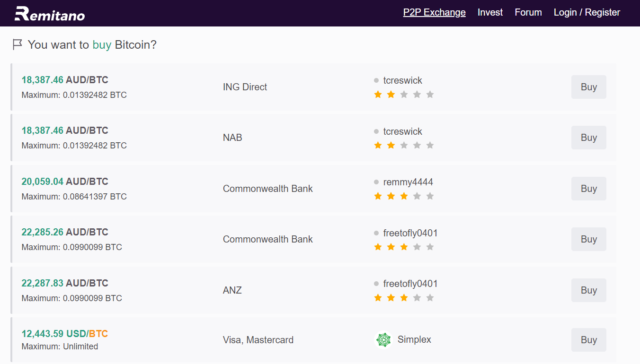Go to the Invest page
Image resolution: width=640 pixels, height=364 pixels.
490,13
